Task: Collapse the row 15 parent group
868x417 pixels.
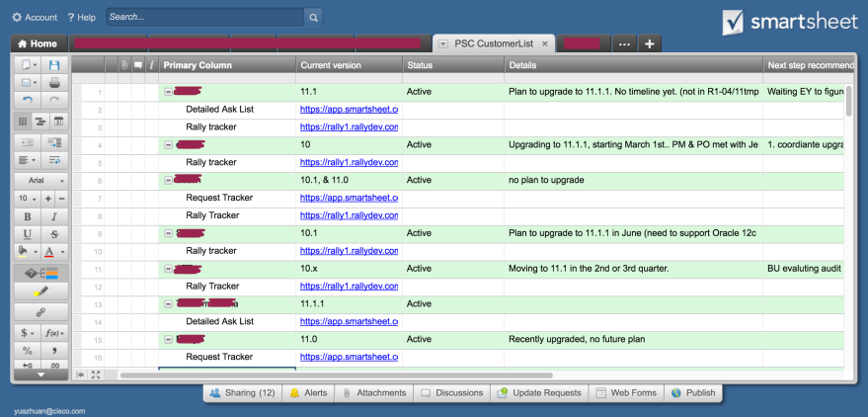Action: click(x=168, y=339)
